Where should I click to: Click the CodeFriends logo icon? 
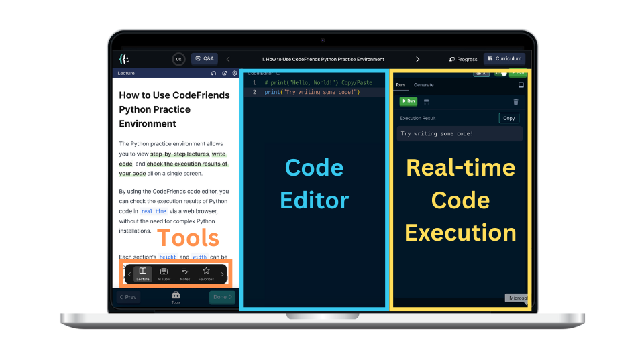point(124,59)
